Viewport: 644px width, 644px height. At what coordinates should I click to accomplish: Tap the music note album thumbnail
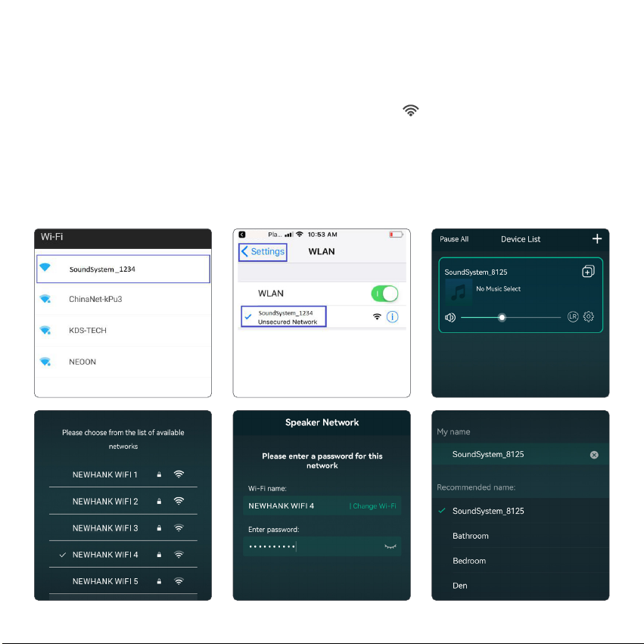tap(458, 291)
